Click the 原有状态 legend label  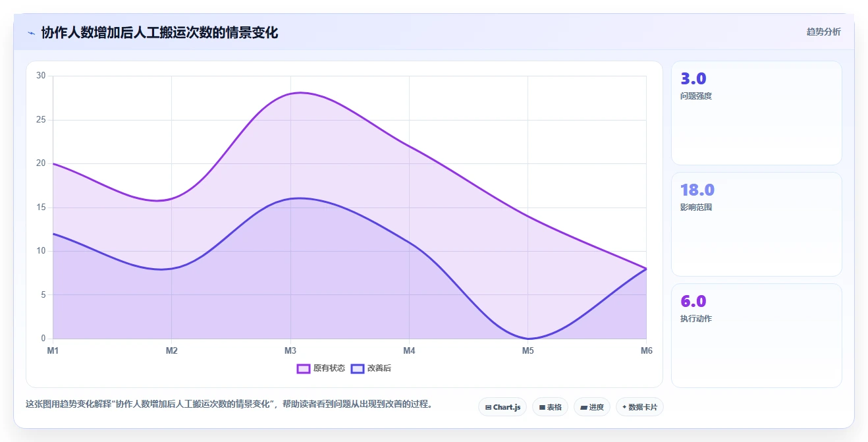point(329,368)
